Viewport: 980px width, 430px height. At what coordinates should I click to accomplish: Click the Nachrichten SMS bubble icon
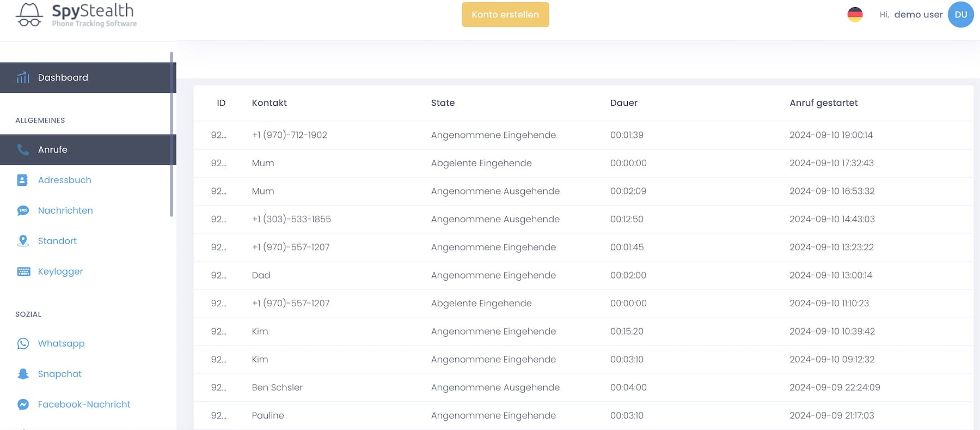point(23,210)
